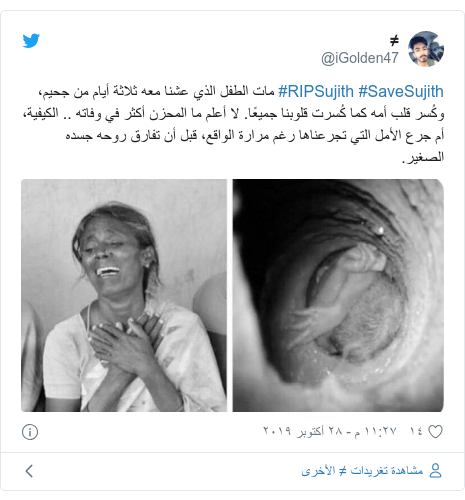
Task: Click the tweet line starting with وكُسر قلب أمه
Action: coord(233,113)
